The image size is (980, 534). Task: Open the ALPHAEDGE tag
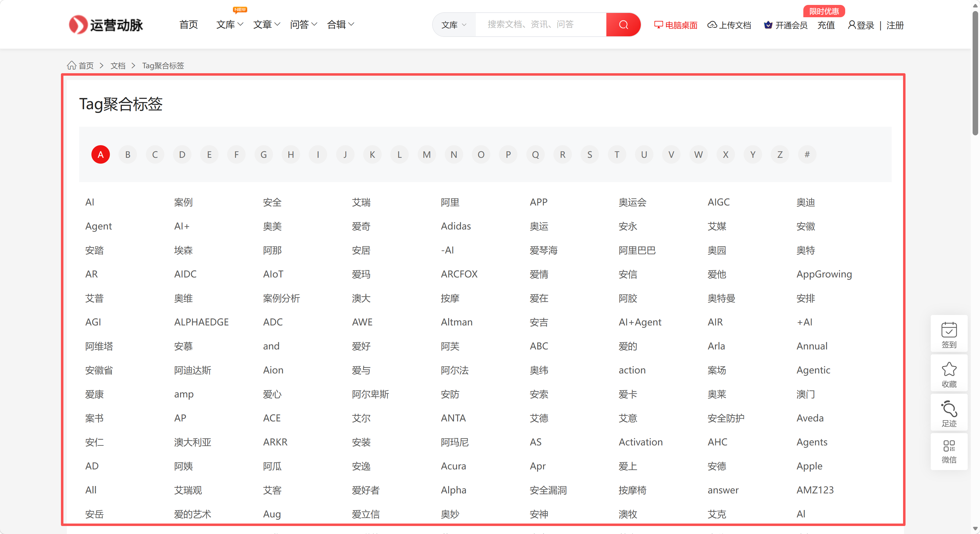click(201, 322)
